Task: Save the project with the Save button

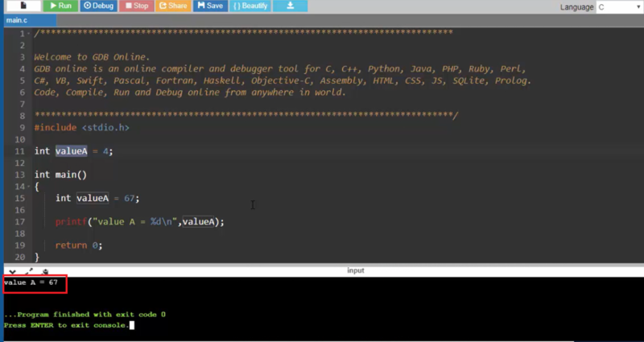Action: [210, 6]
